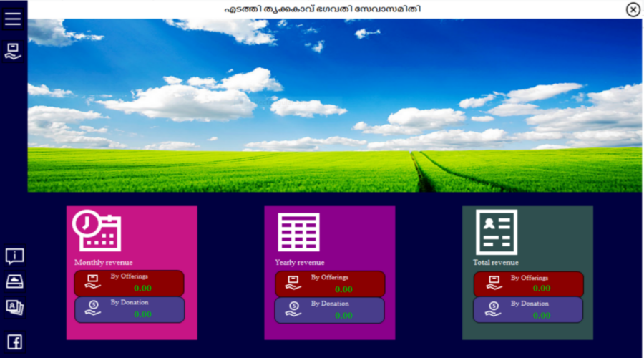Image resolution: width=644 pixels, height=358 pixels.
Task: Open the hamburger menu
Action: point(13,19)
